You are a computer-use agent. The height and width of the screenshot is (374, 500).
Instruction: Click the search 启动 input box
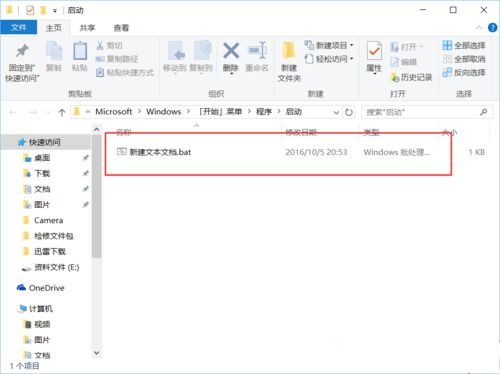pyautogui.click(x=423, y=112)
